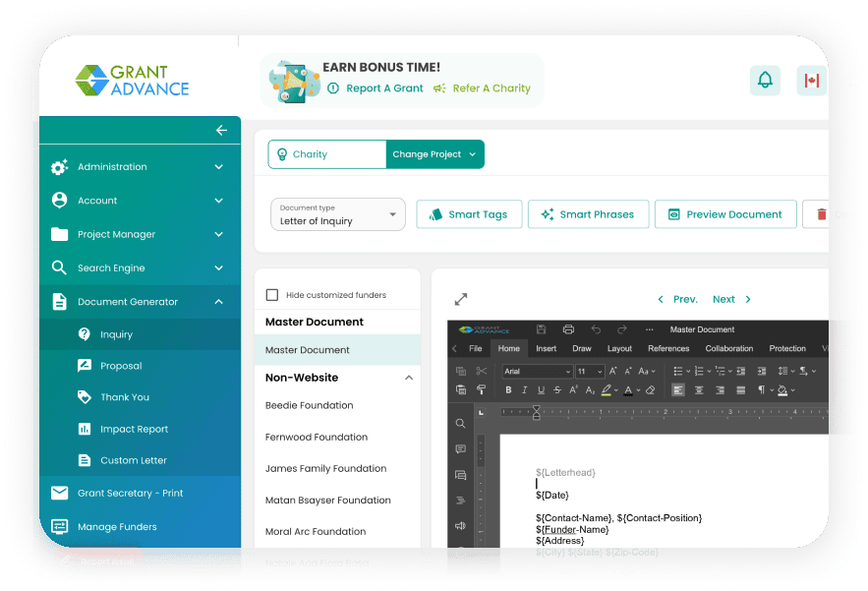The image size is (868, 591).
Task: Paste using the clipboard icon
Action: tap(461, 390)
